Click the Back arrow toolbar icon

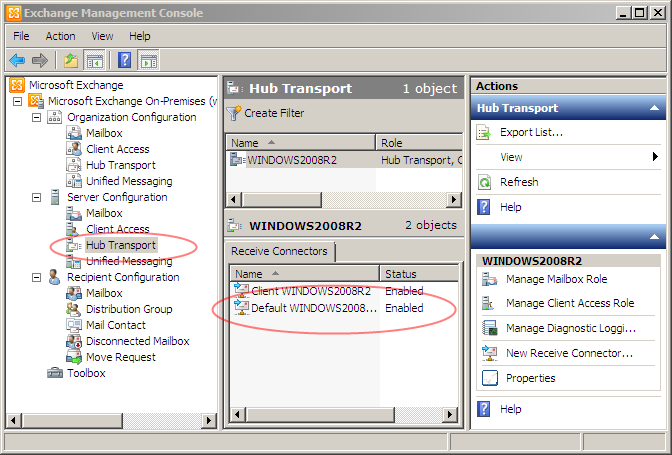[x=17, y=60]
